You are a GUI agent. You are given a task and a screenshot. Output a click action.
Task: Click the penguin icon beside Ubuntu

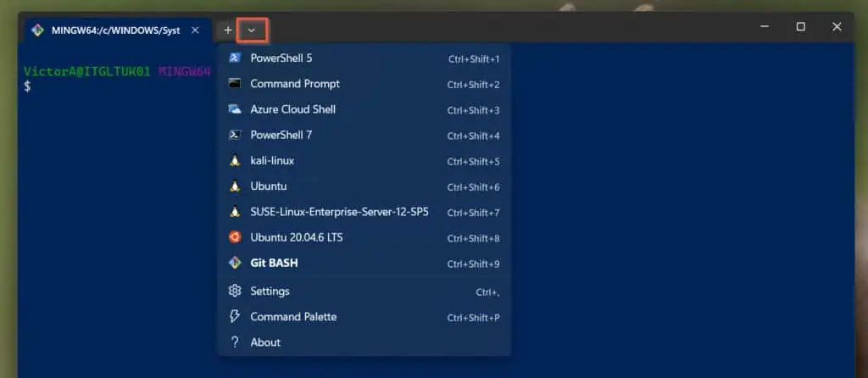pos(235,186)
